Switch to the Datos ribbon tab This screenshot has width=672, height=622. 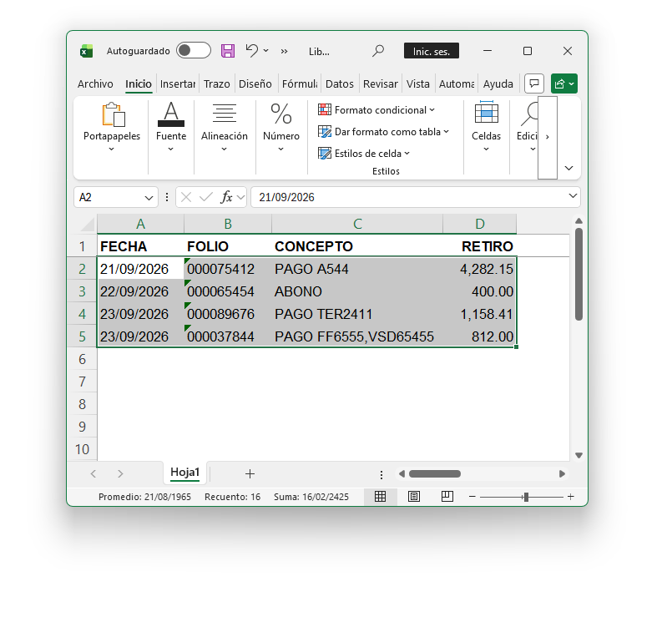pyautogui.click(x=340, y=84)
